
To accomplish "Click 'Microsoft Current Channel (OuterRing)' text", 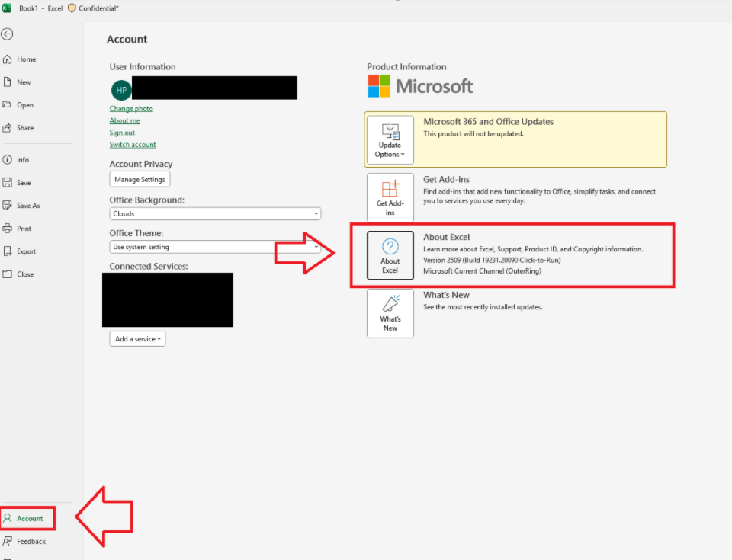I will click(x=482, y=270).
